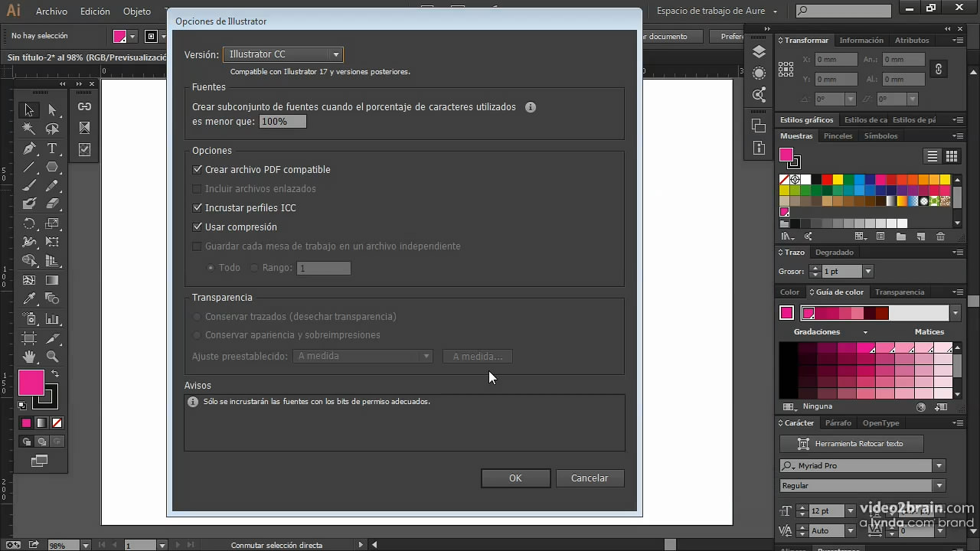
Task: Toggle Incrustar perfiles ICC checkbox
Action: (x=198, y=208)
